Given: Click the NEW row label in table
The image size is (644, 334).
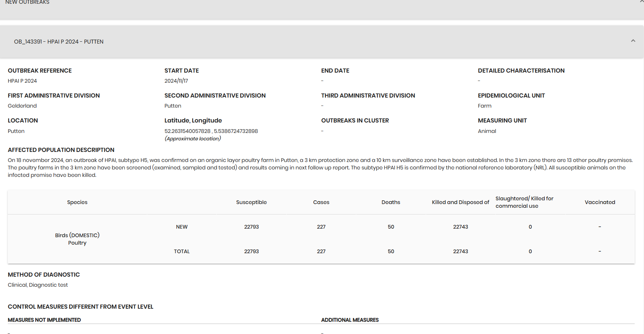Looking at the screenshot, I should (x=182, y=227).
